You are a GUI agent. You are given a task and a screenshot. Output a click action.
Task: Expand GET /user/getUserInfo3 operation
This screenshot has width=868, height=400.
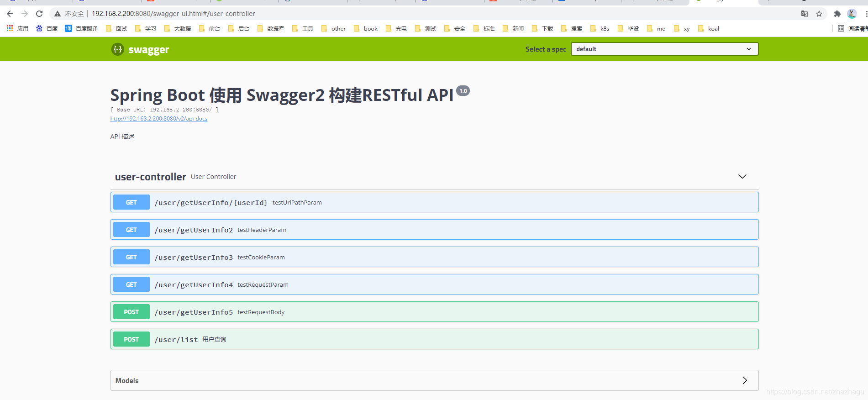click(x=435, y=257)
